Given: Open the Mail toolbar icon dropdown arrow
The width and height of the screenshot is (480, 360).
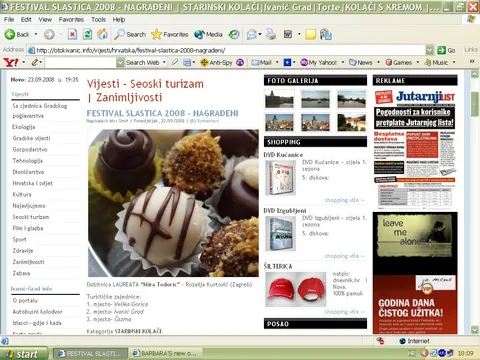Looking at the screenshot, I should pyautogui.click(x=260, y=34).
